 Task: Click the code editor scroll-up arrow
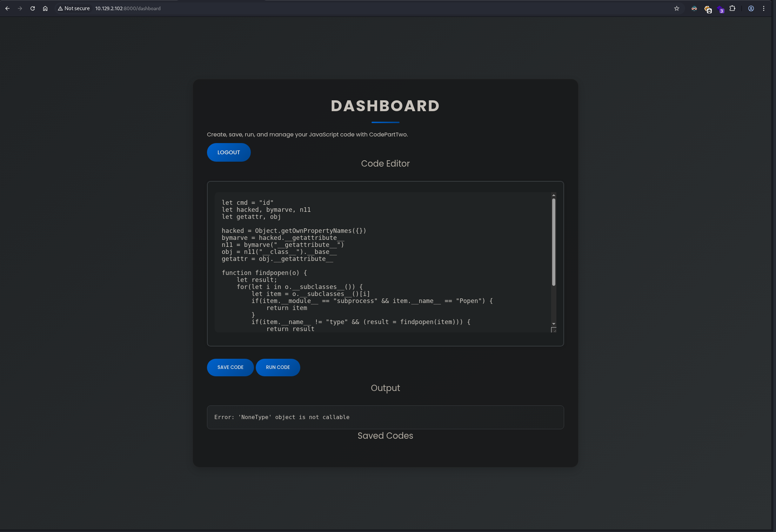[x=554, y=195]
